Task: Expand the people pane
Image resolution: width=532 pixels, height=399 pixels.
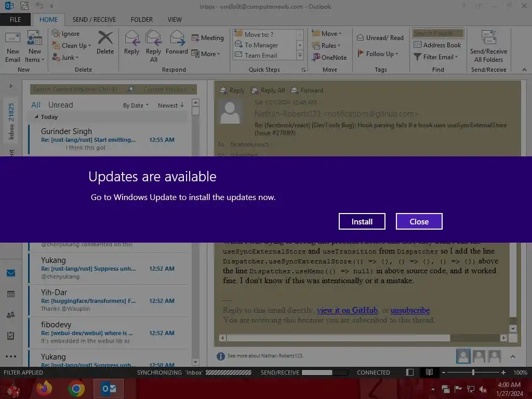Action: tap(513, 356)
